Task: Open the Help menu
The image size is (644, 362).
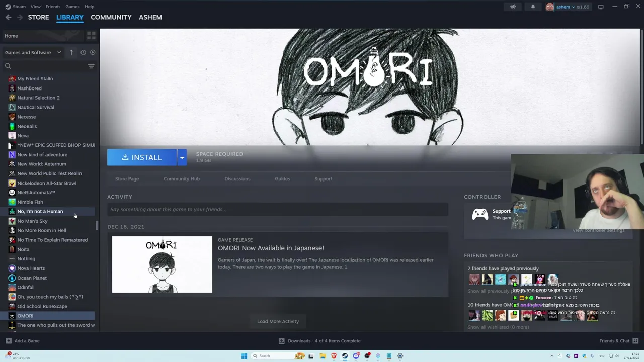Action: tap(90, 7)
